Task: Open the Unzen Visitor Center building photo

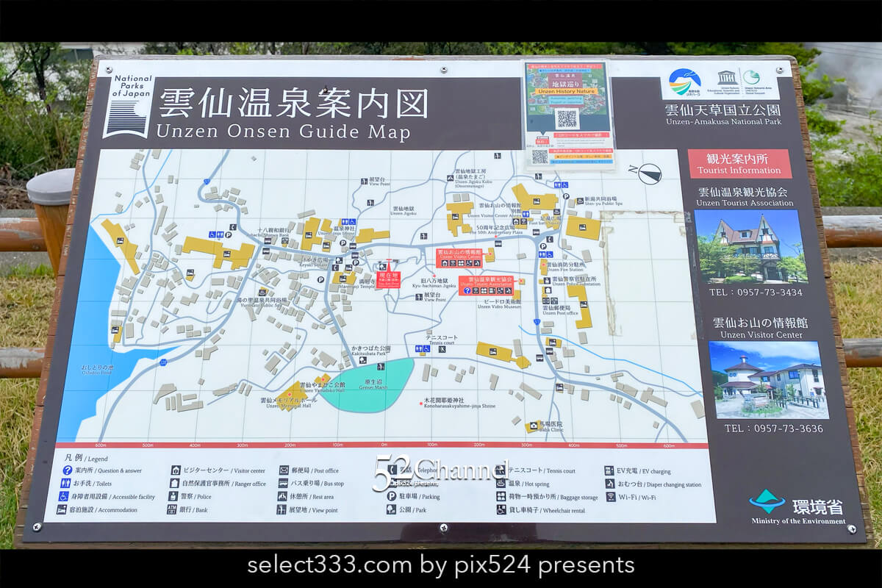Action: click(x=769, y=380)
